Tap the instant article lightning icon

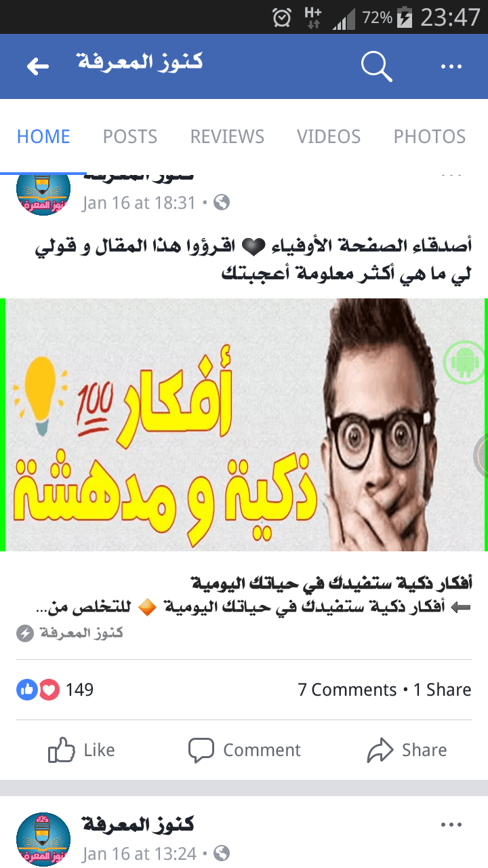coord(25,633)
